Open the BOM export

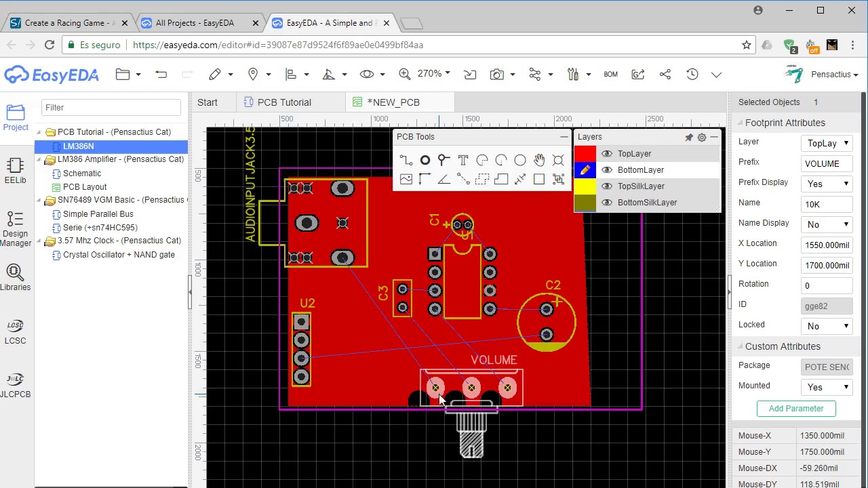(x=610, y=75)
